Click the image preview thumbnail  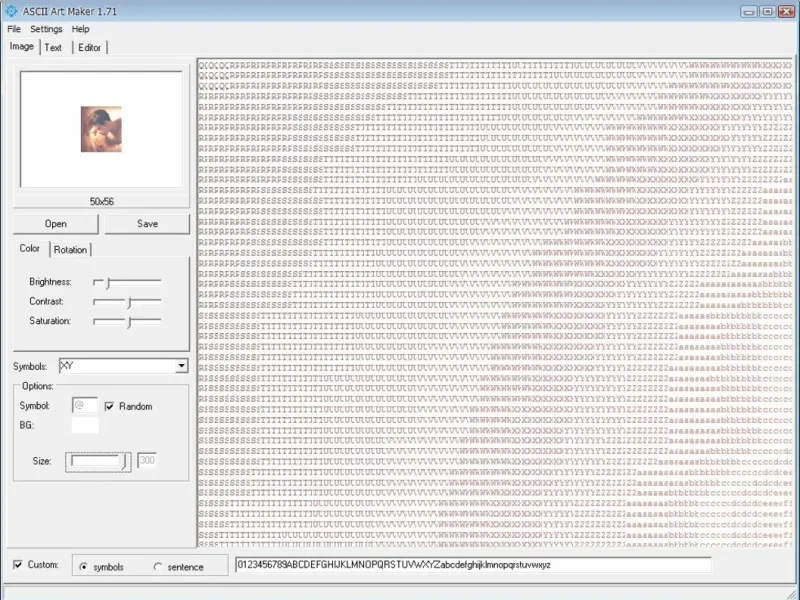101,129
